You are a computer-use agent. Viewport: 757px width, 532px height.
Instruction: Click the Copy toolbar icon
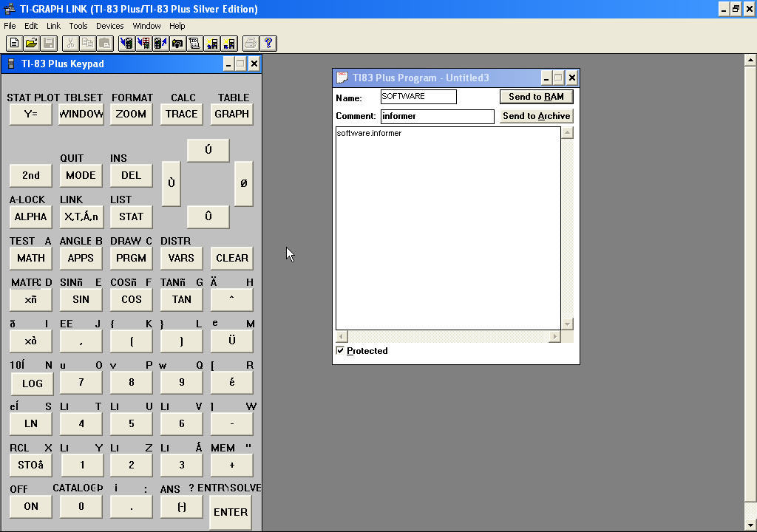tap(88, 44)
